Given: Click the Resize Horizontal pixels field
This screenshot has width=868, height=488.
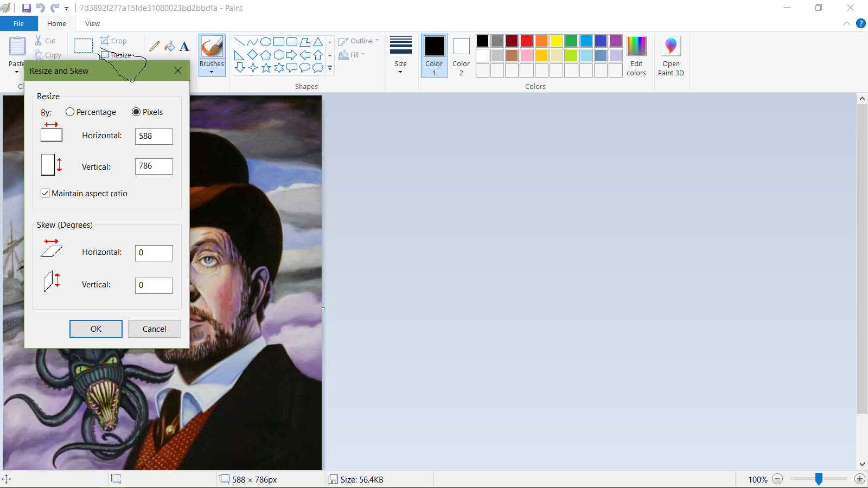Looking at the screenshot, I should pyautogui.click(x=154, y=136).
